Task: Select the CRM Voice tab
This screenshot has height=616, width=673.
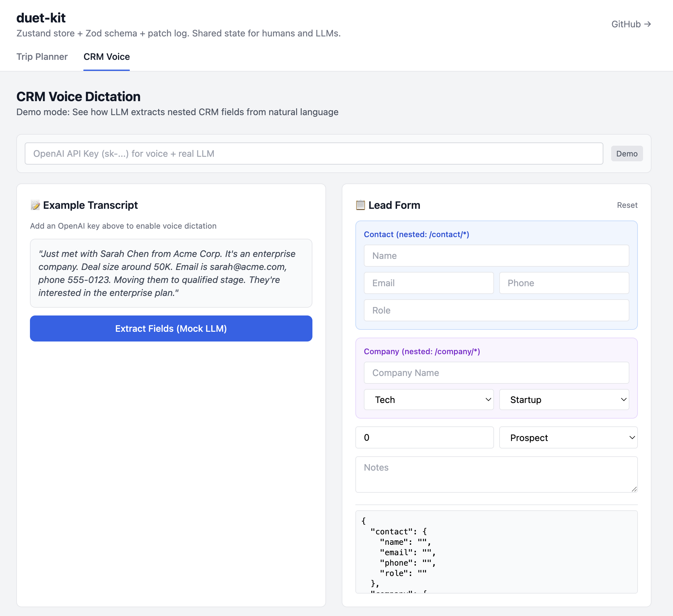Action: [x=106, y=57]
